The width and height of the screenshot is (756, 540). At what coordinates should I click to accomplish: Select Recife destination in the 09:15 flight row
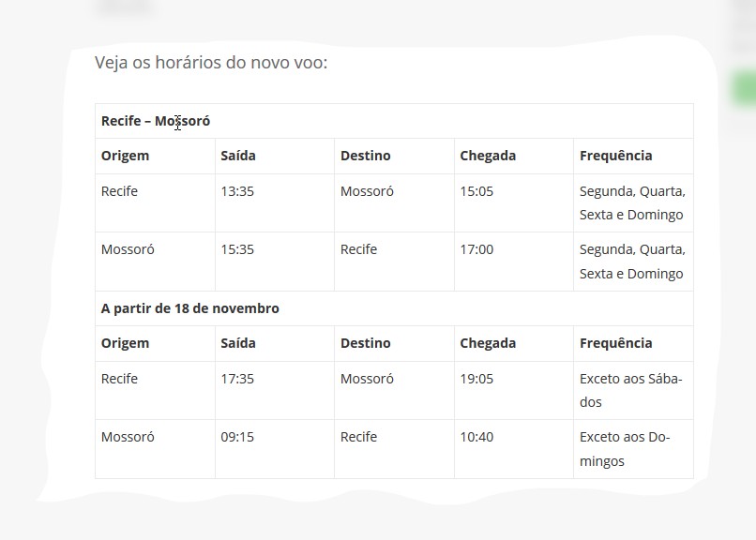click(x=358, y=437)
